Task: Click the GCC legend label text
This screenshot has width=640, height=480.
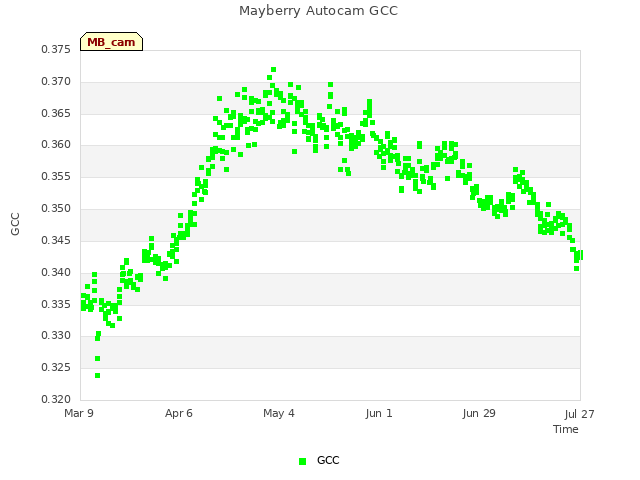Action: [x=328, y=460]
